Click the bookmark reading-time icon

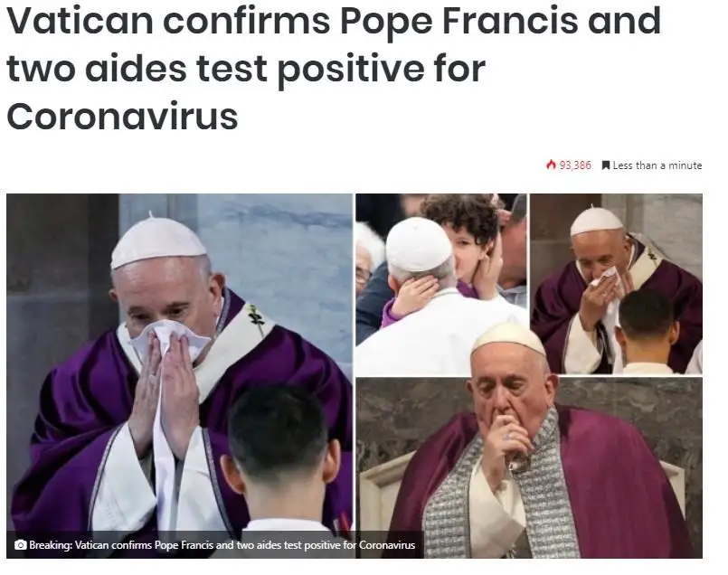tap(605, 165)
